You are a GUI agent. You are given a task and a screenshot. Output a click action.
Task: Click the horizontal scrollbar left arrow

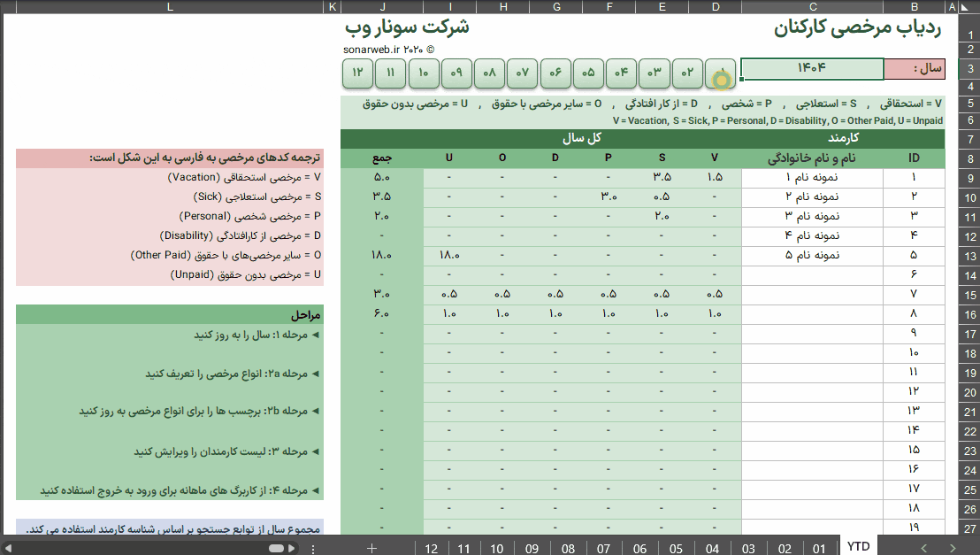pyautogui.click(x=8, y=549)
